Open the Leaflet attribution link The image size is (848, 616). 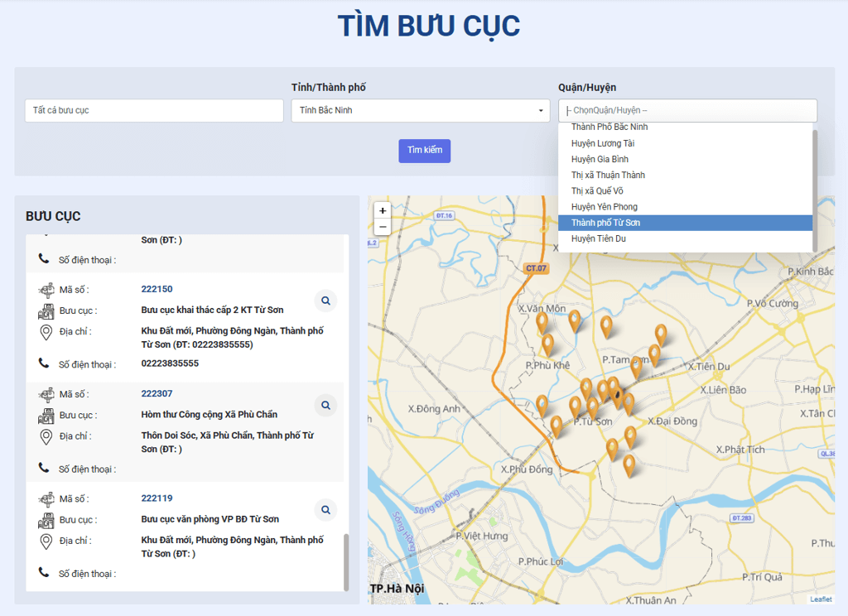821,599
